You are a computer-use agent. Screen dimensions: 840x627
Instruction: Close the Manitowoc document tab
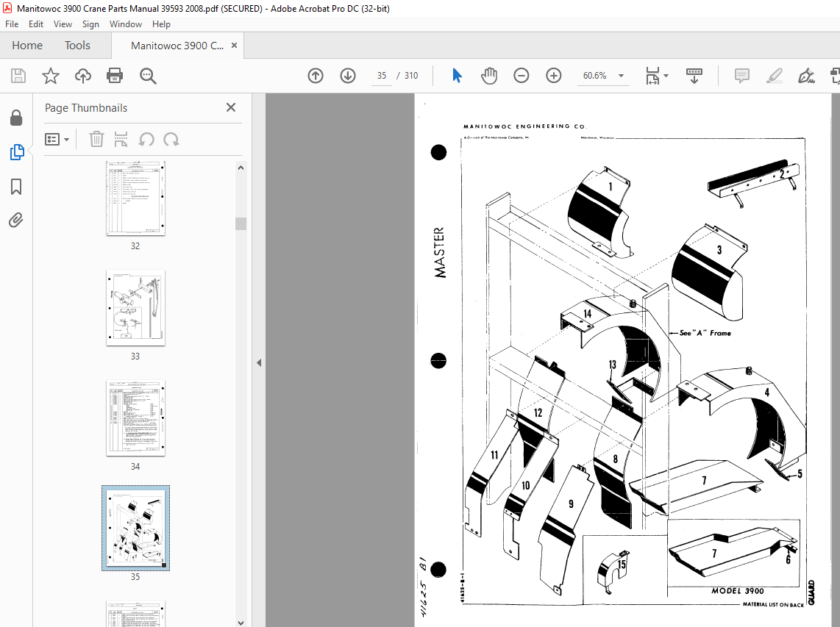coord(234,46)
